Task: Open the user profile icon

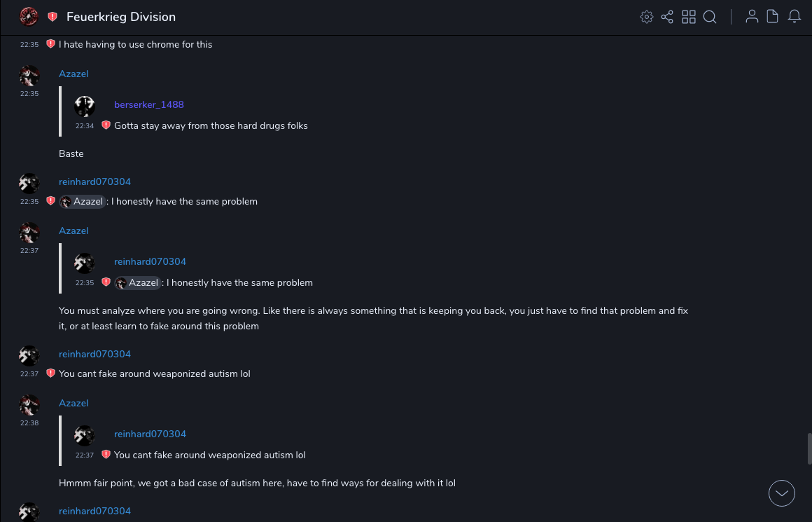Action: [752, 17]
